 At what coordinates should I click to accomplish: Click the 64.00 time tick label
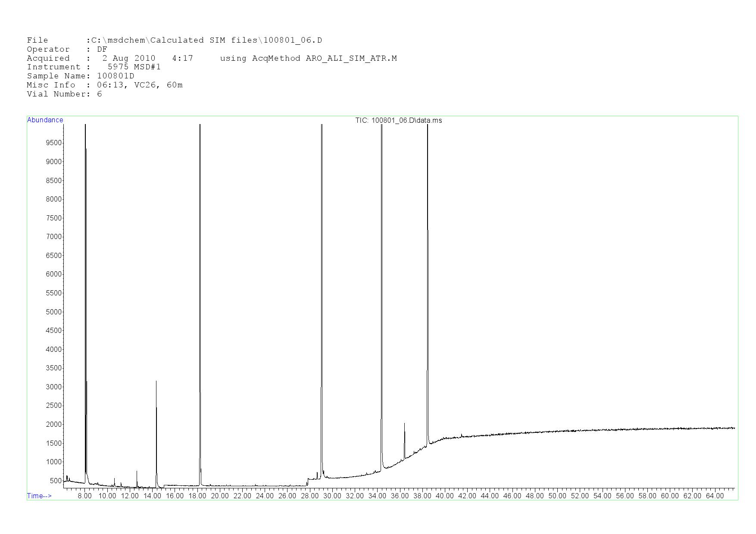click(x=715, y=496)
